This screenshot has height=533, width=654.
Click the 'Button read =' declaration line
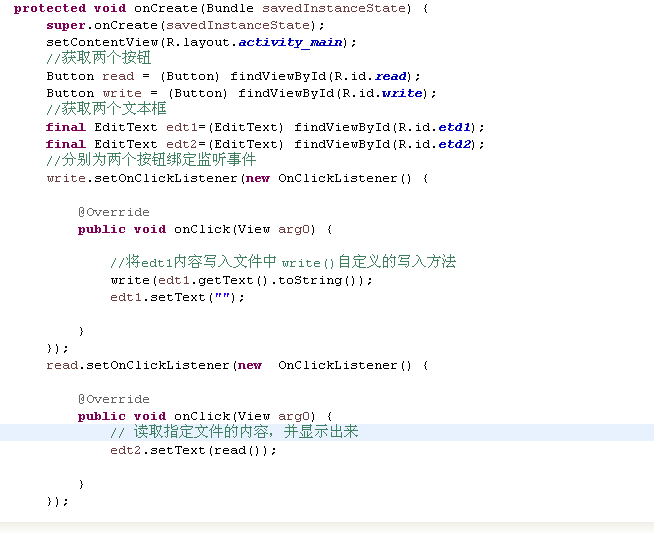coord(233,76)
